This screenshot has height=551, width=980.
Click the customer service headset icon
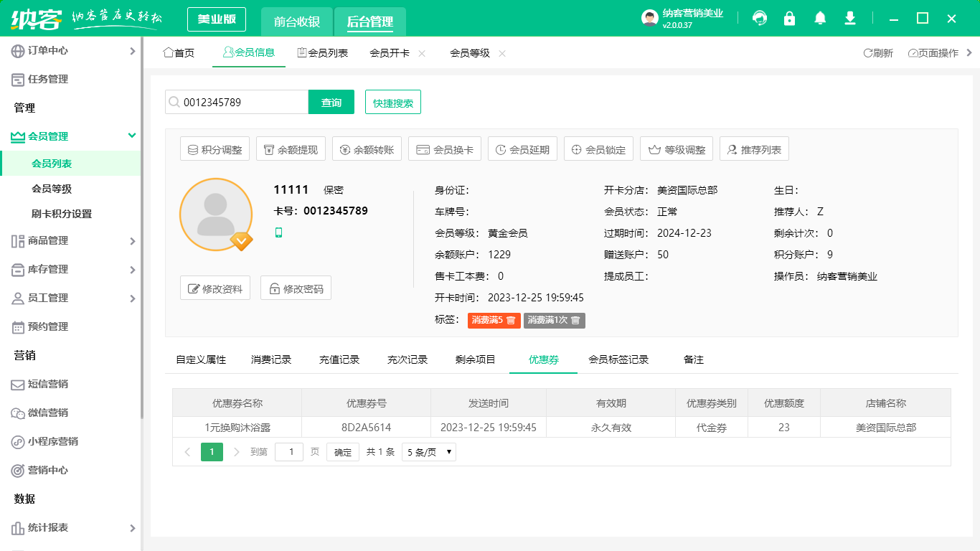tap(760, 19)
